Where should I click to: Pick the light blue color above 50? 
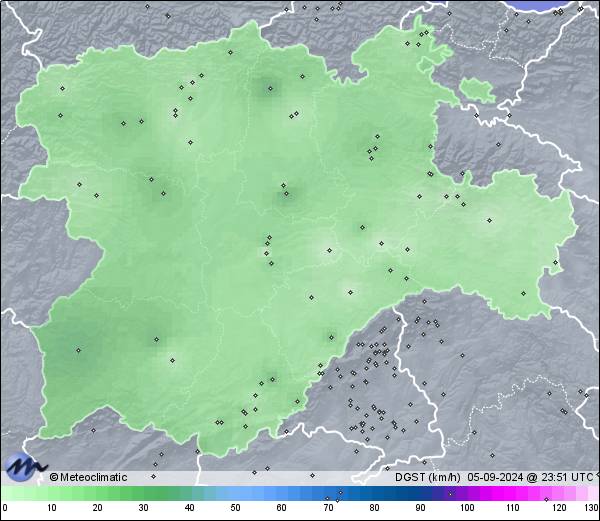[235, 493]
